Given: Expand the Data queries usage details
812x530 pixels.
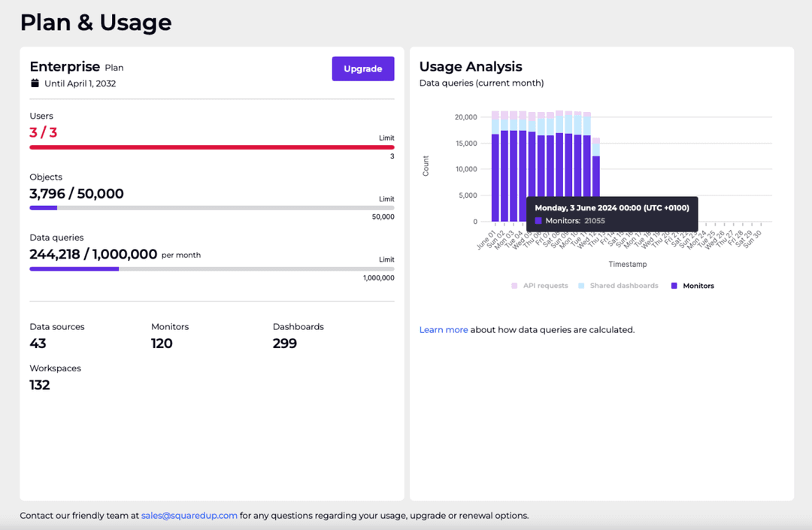Looking at the screenshot, I should pos(58,237).
